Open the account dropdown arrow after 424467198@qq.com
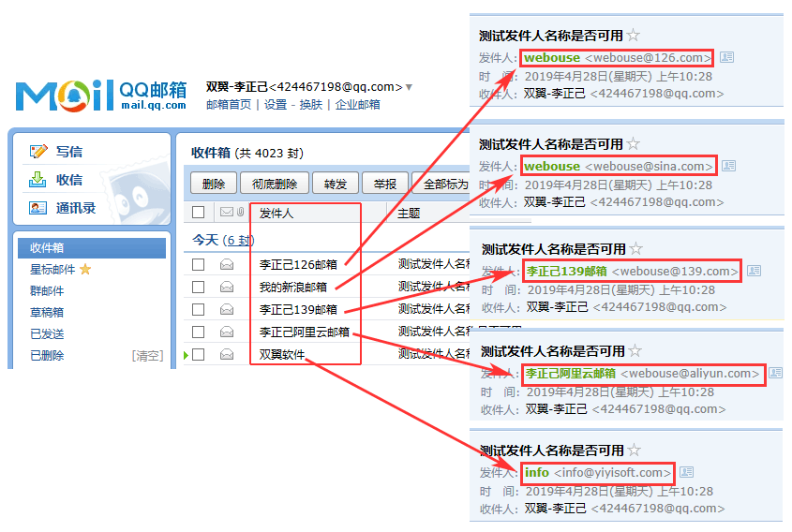The image size is (792, 532). click(410, 87)
